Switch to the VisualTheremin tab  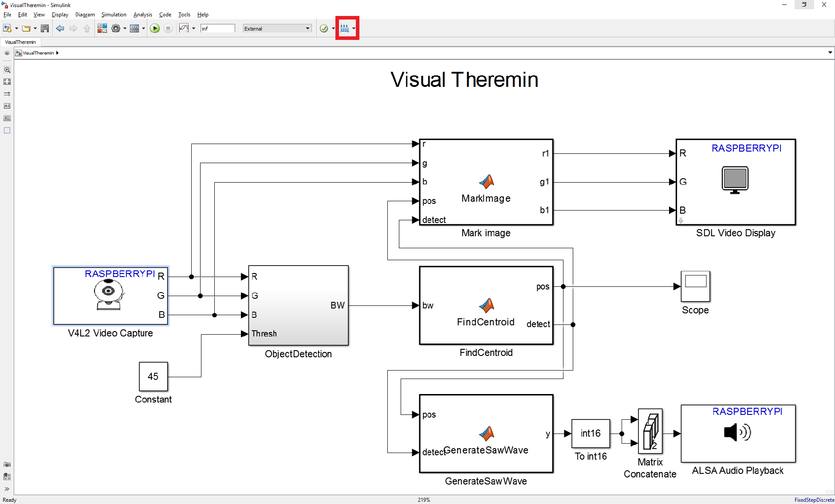20,42
